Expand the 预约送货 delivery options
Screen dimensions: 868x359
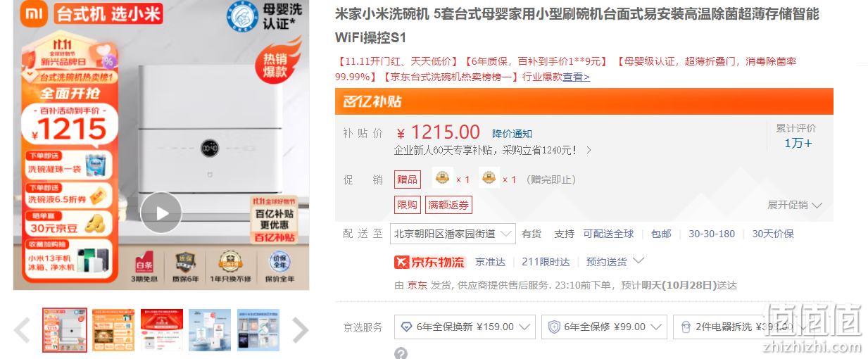tap(615, 261)
